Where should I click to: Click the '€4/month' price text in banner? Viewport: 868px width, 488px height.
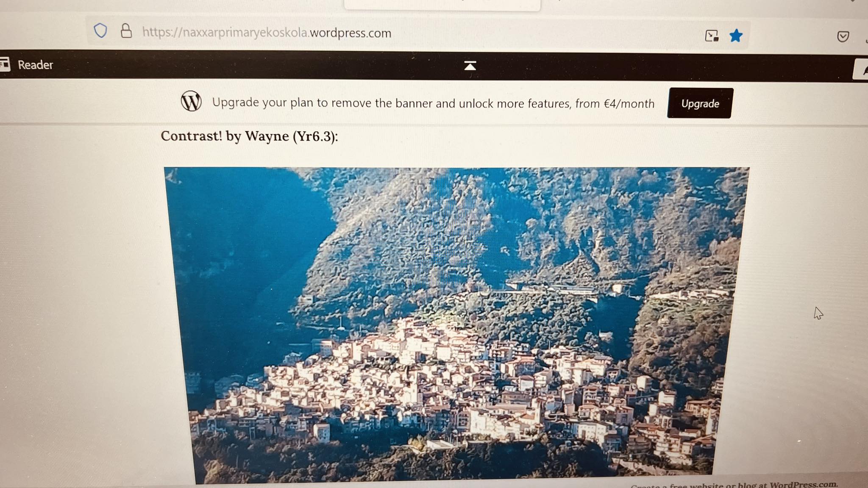tap(629, 104)
